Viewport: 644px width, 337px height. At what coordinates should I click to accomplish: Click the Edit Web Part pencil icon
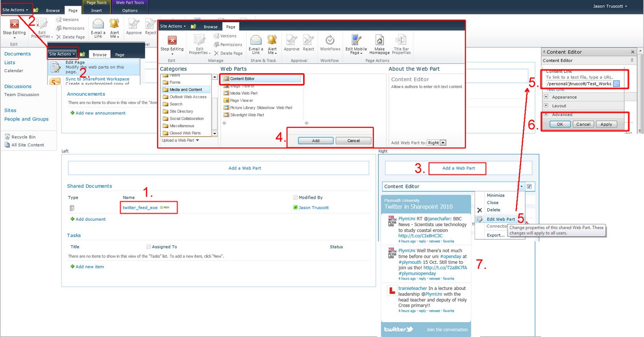tap(479, 219)
